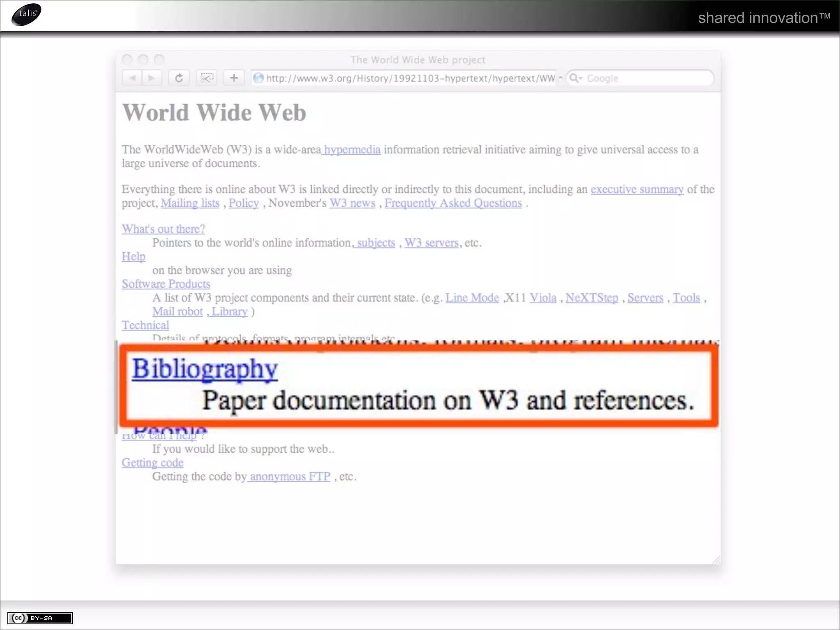
Task: Follow the anonymous FTP link
Action: [290, 477]
